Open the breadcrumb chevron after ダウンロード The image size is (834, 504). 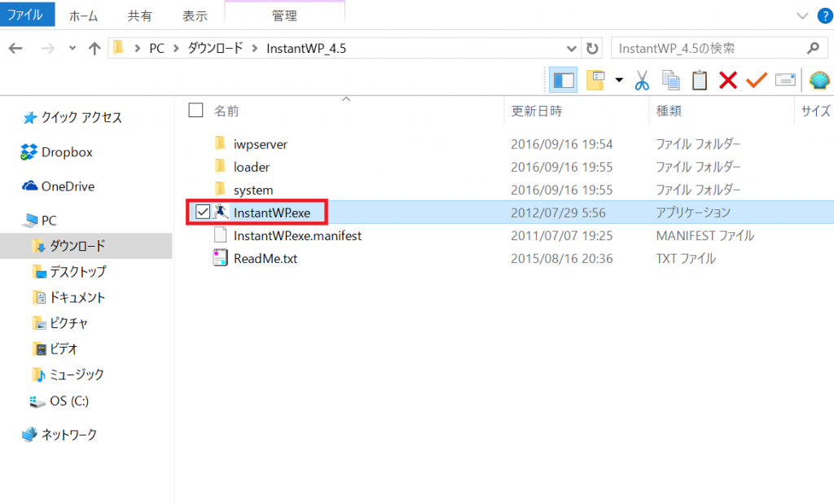[255, 48]
